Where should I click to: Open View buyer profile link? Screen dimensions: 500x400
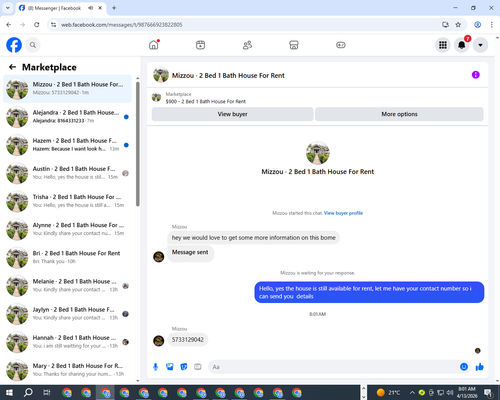(x=343, y=213)
